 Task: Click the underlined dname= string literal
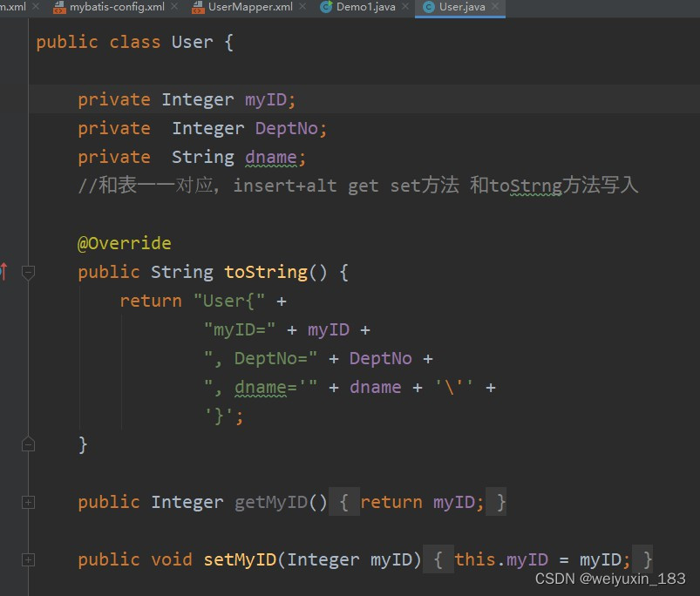tap(262, 387)
